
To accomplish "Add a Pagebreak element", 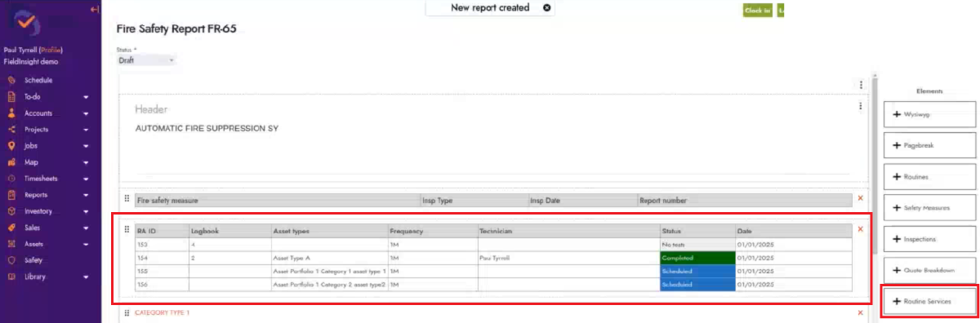I will pos(929,145).
